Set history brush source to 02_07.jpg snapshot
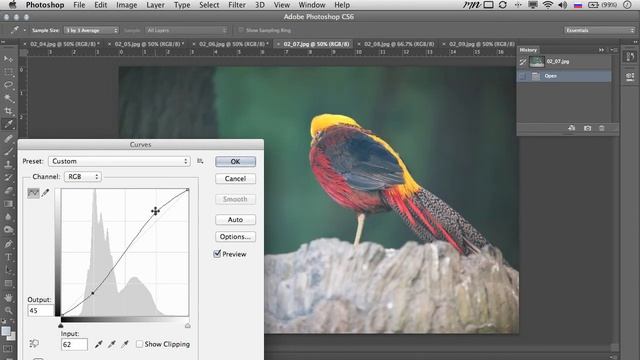This screenshot has height=360, width=640. (x=523, y=62)
